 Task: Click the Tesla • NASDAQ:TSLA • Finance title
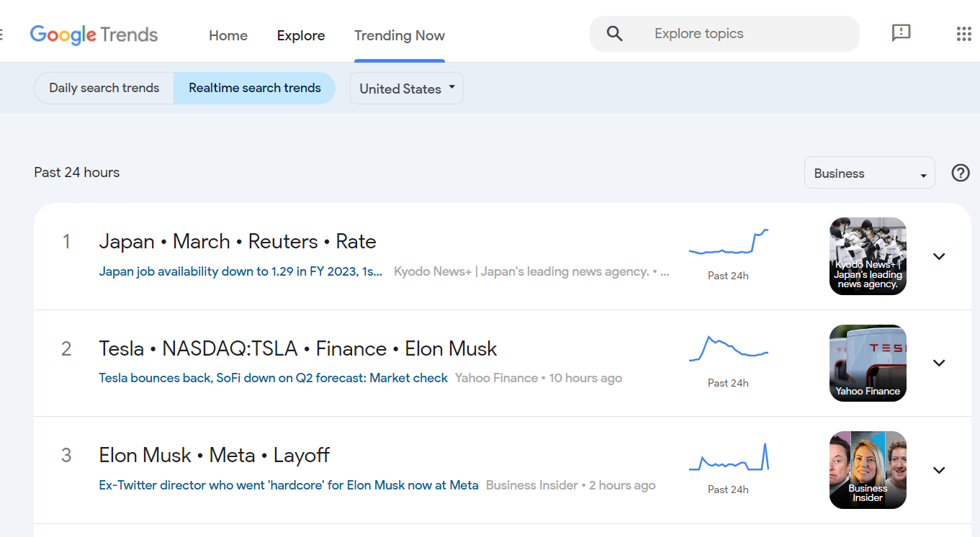coord(298,349)
